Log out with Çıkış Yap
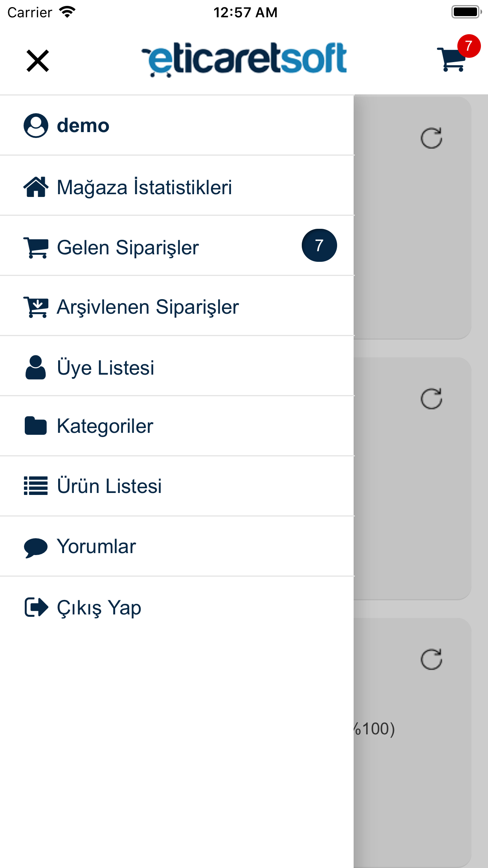The height and width of the screenshot is (868, 488). (99, 608)
